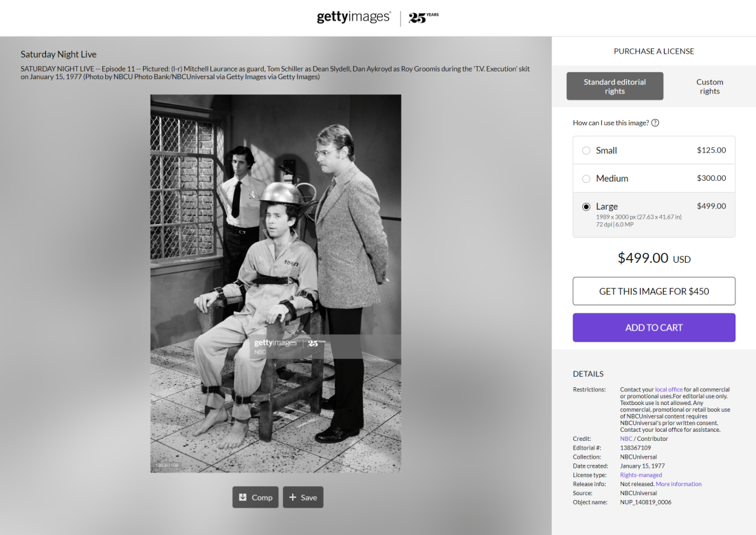Click the Saturday Night Live photo preview
This screenshot has width=756, height=535.
276,283
